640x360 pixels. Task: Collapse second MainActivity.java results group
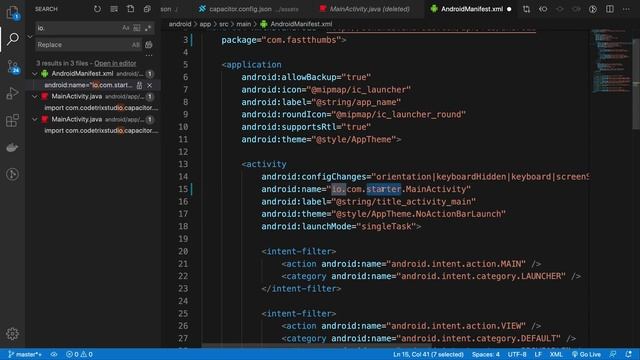35,120
